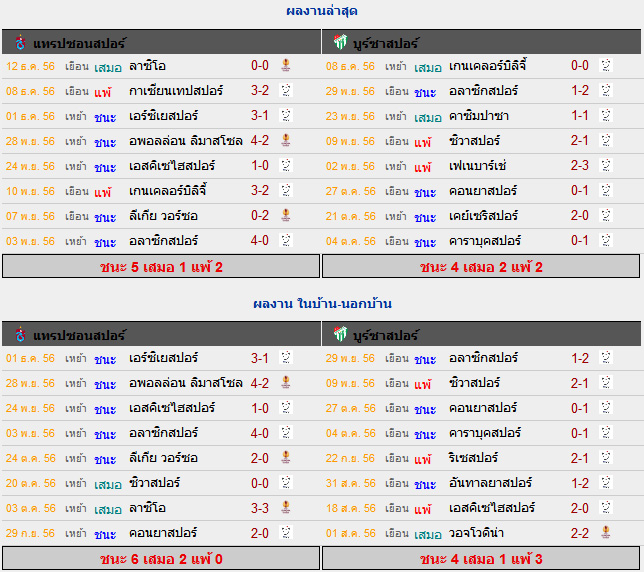Click the date 18 ส.ค. 56
Image resolution: width=644 pixels, height=572 pixels.
tap(350, 508)
